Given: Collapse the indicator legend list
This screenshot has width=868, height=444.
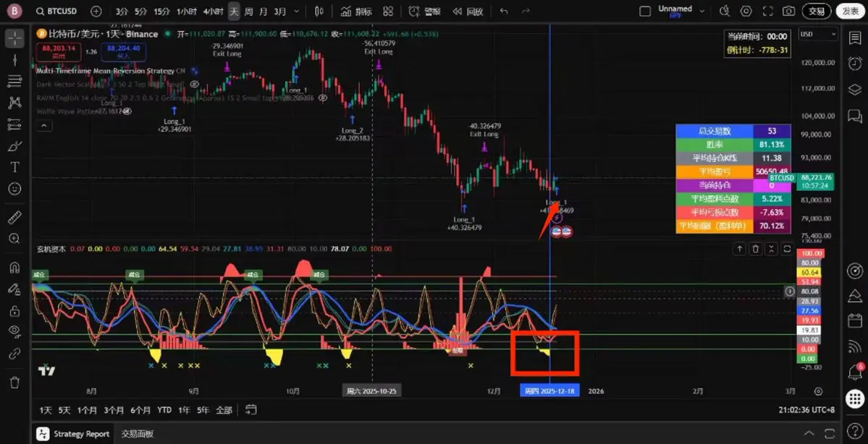Looking at the screenshot, I should (43, 126).
